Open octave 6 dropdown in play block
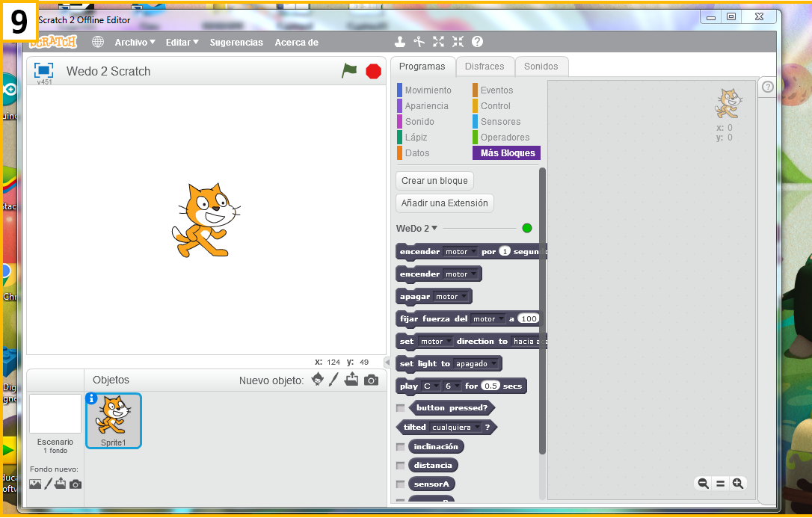 click(x=452, y=386)
